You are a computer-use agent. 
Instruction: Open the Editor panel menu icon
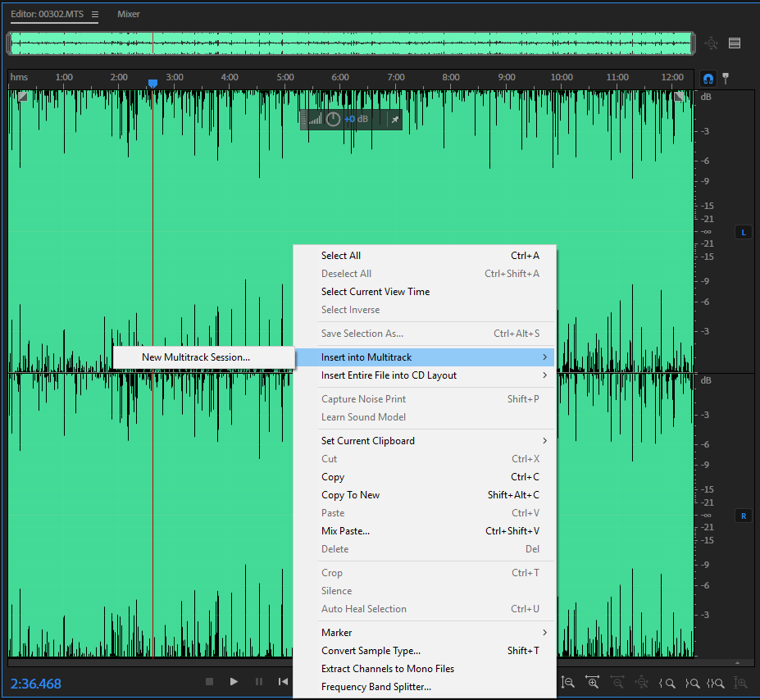tap(95, 15)
